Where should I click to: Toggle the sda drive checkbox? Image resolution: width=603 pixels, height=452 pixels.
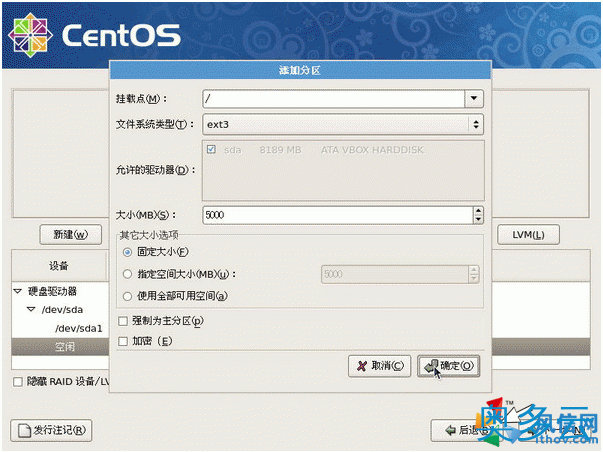point(211,149)
